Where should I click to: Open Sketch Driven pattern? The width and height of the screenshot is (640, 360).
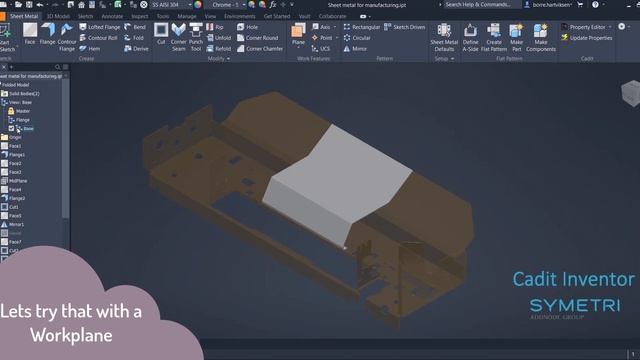tap(404, 27)
